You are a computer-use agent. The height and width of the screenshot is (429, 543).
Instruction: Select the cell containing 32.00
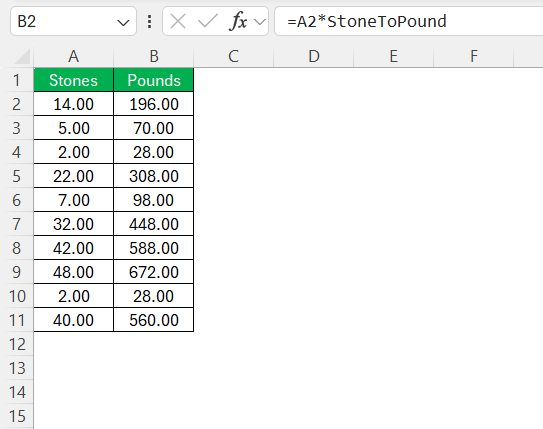73,224
